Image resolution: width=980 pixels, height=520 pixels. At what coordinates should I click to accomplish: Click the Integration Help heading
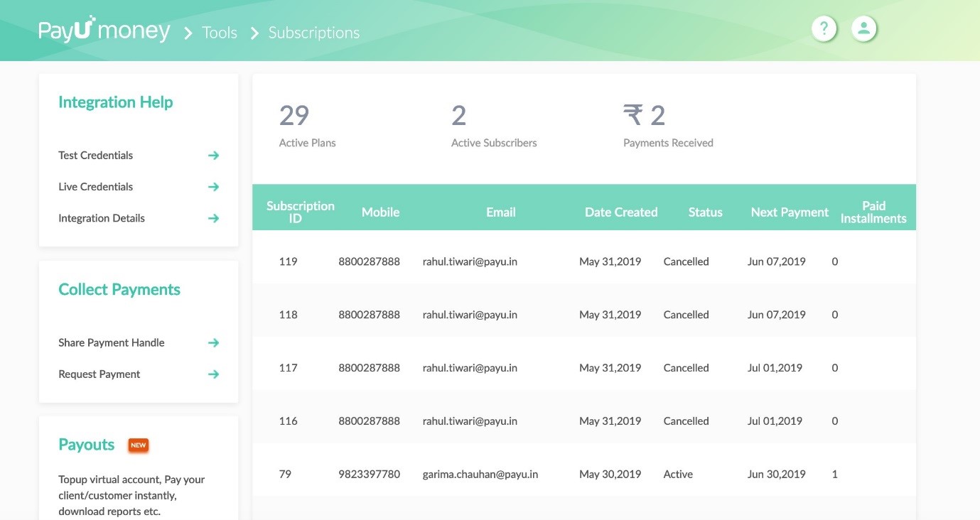pos(115,102)
